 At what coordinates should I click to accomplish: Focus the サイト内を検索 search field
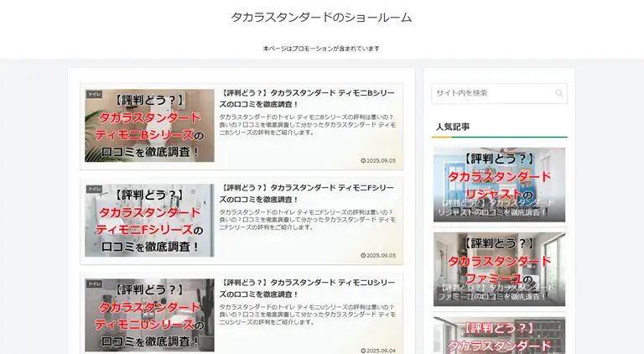click(492, 93)
